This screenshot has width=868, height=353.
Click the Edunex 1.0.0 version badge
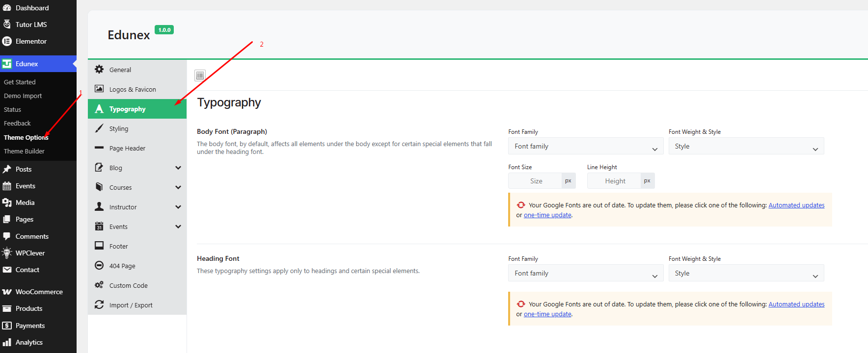(x=164, y=30)
